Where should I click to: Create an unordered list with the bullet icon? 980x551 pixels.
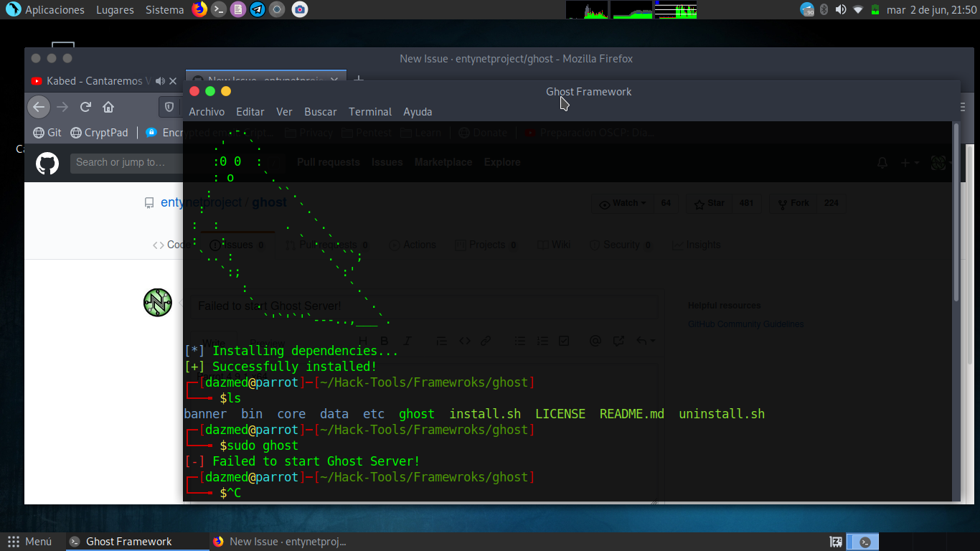coord(520,340)
